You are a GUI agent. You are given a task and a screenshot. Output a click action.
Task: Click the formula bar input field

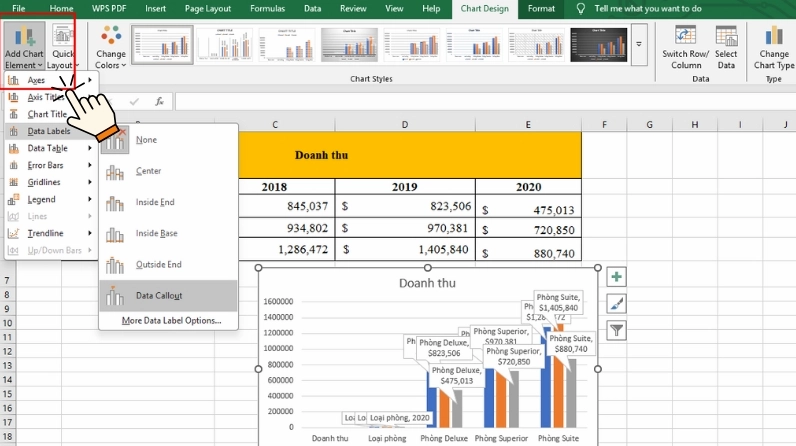(485, 101)
